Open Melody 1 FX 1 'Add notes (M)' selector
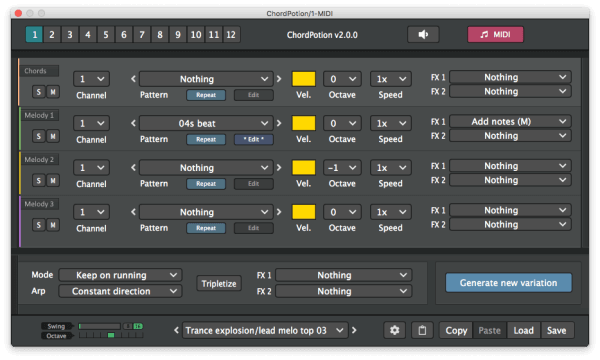600x360 pixels. [x=510, y=122]
